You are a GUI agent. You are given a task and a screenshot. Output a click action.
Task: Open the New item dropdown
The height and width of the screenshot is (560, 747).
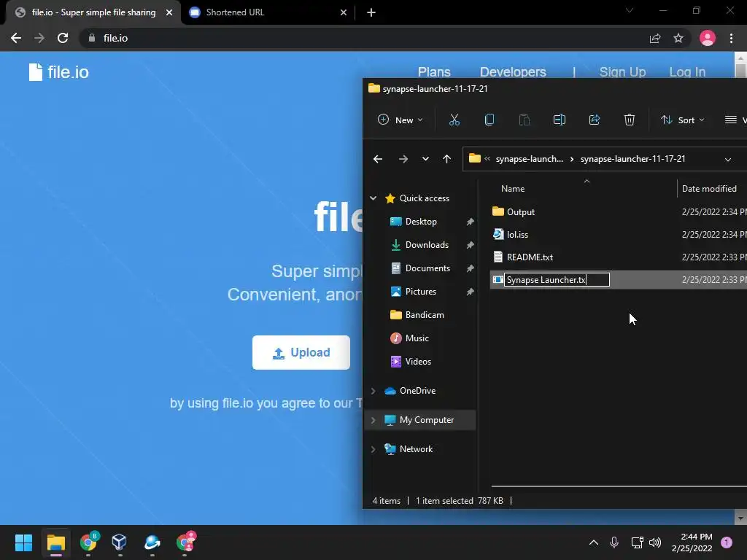click(400, 120)
